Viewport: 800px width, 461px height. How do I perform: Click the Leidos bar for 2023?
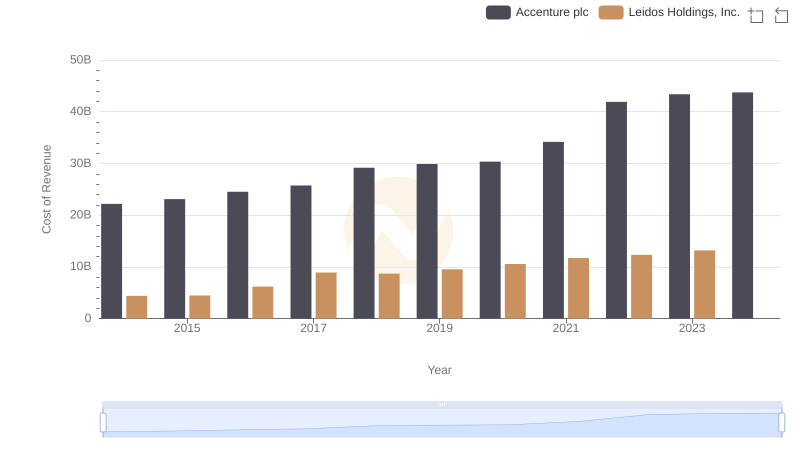705,284
